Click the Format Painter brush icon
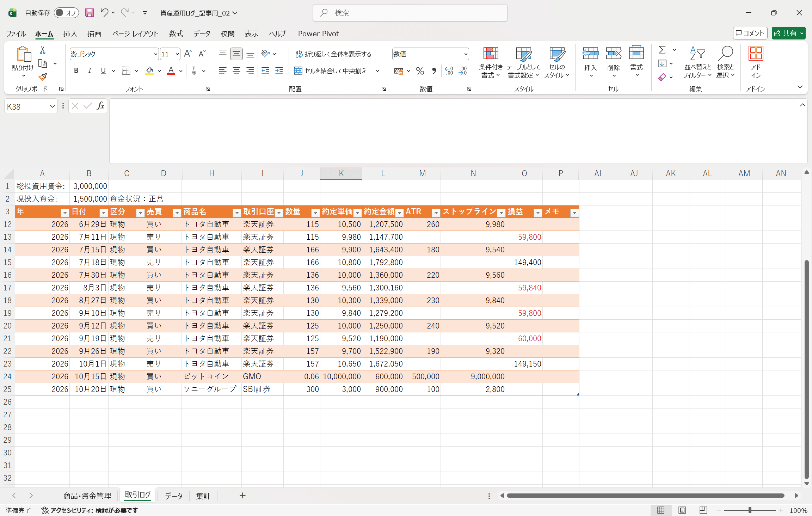Viewport: 812px width, 516px height. [43, 77]
